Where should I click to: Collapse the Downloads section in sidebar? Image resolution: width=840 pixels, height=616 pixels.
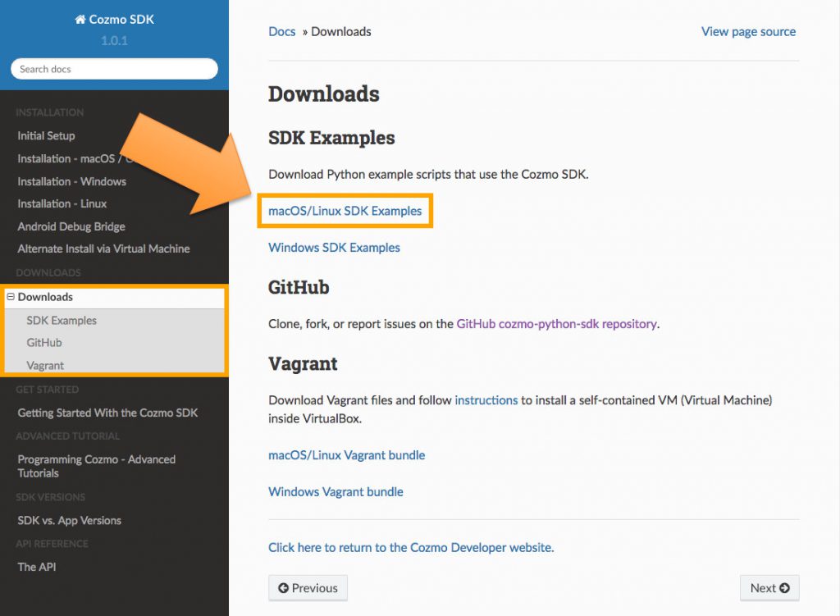tap(11, 297)
